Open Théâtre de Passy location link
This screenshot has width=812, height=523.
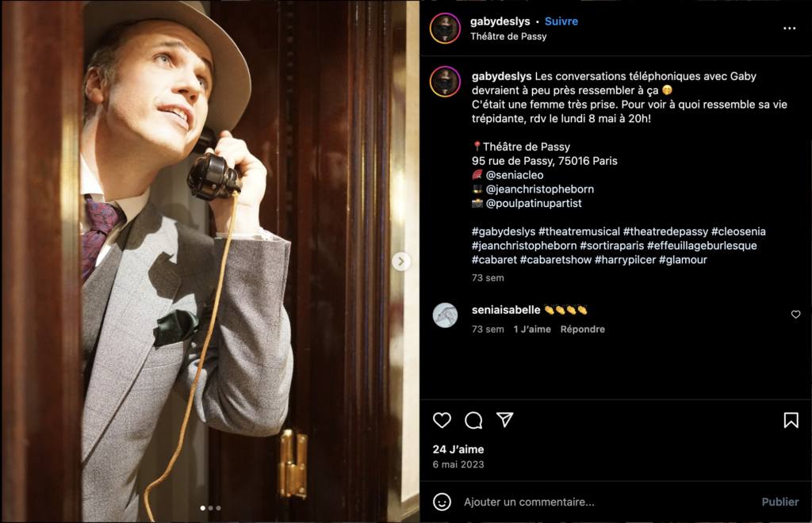pyautogui.click(x=508, y=36)
